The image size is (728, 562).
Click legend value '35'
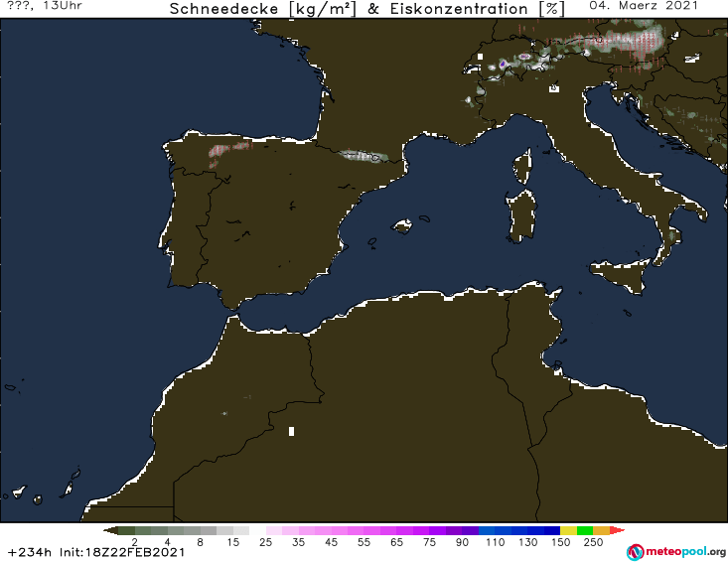click(x=298, y=542)
